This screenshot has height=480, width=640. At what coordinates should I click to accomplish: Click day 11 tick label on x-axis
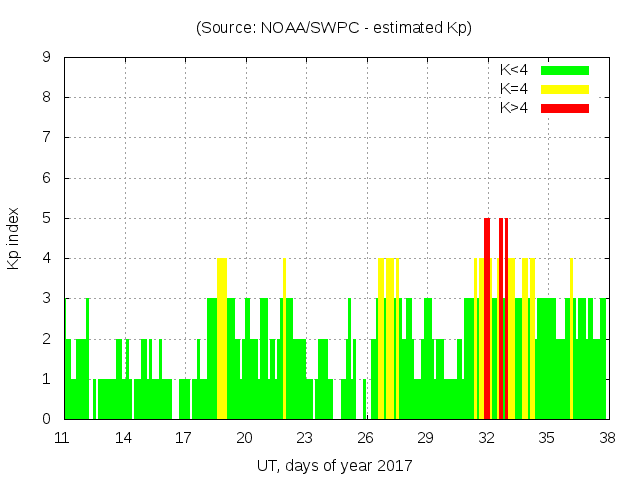tap(63, 438)
